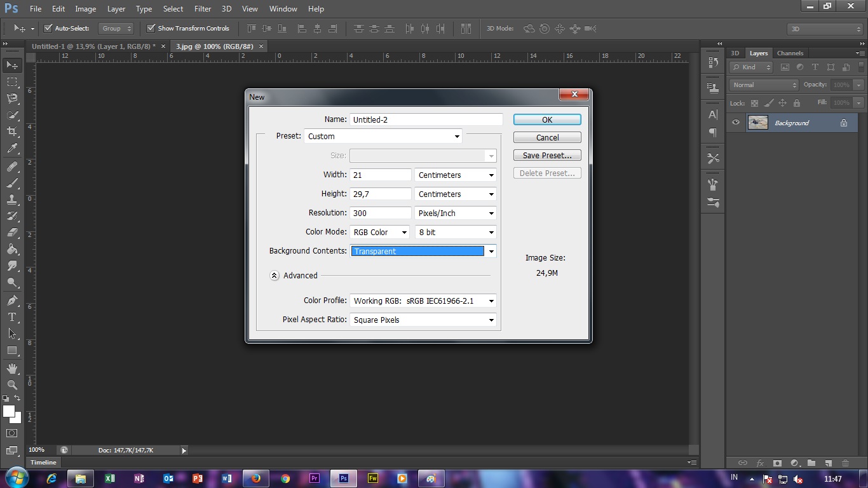This screenshot has height=488, width=868.
Task: Click the Create new group folder icon
Action: point(811,463)
